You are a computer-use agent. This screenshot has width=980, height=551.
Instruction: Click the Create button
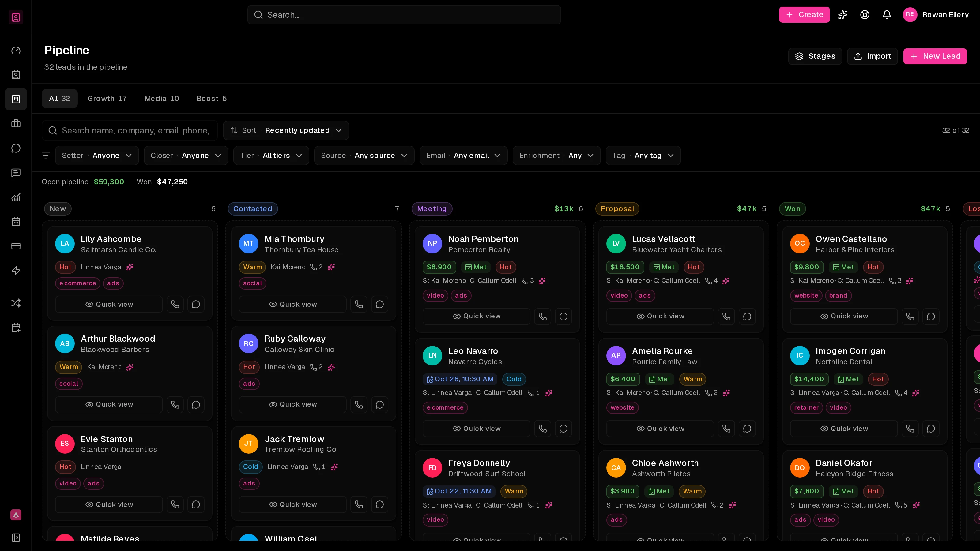[x=804, y=14]
